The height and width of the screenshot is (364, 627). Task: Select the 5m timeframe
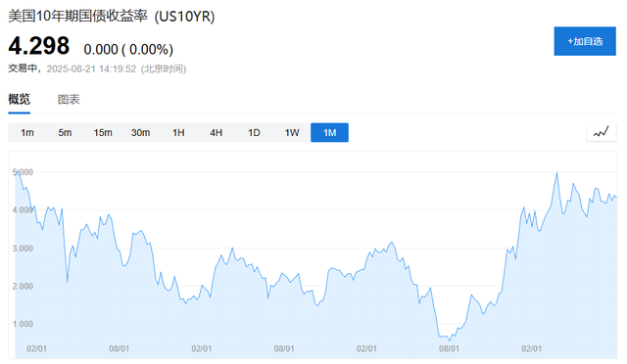[x=65, y=133]
